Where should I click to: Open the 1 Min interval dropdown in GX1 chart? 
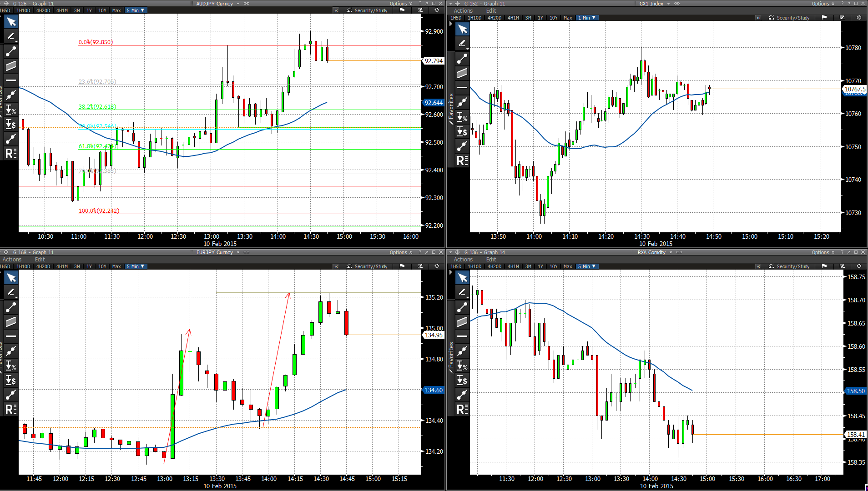click(x=587, y=18)
